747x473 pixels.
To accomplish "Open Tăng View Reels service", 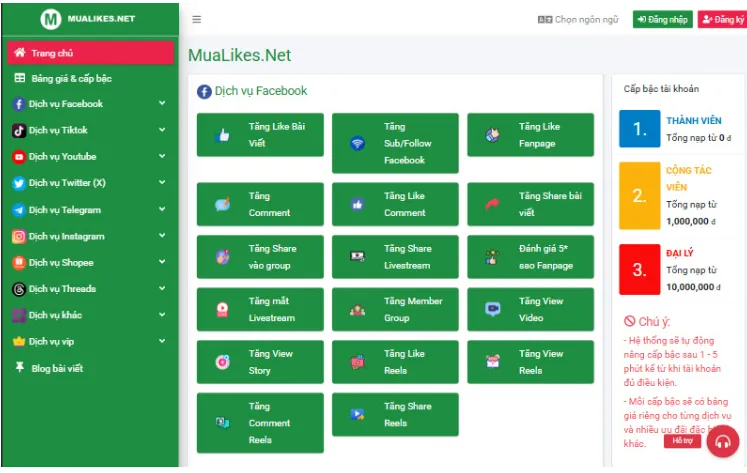I will 530,362.
